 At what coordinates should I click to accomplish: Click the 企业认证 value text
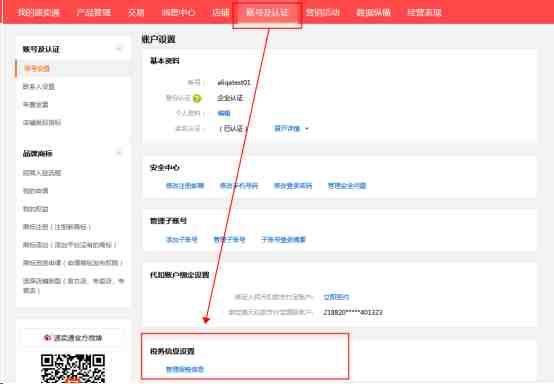point(230,98)
